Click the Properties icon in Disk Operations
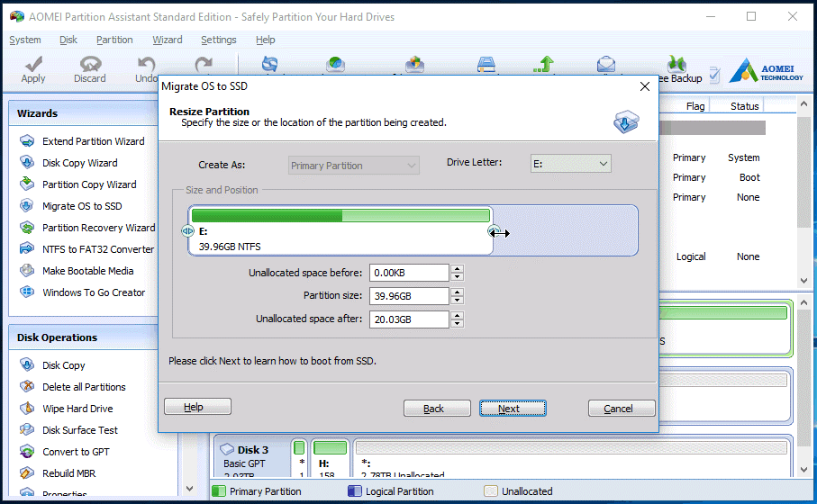 pos(27,492)
